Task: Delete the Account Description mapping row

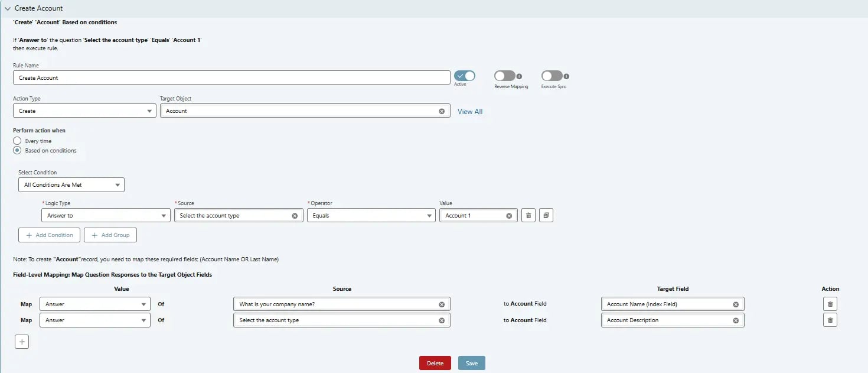Action: [x=830, y=320]
